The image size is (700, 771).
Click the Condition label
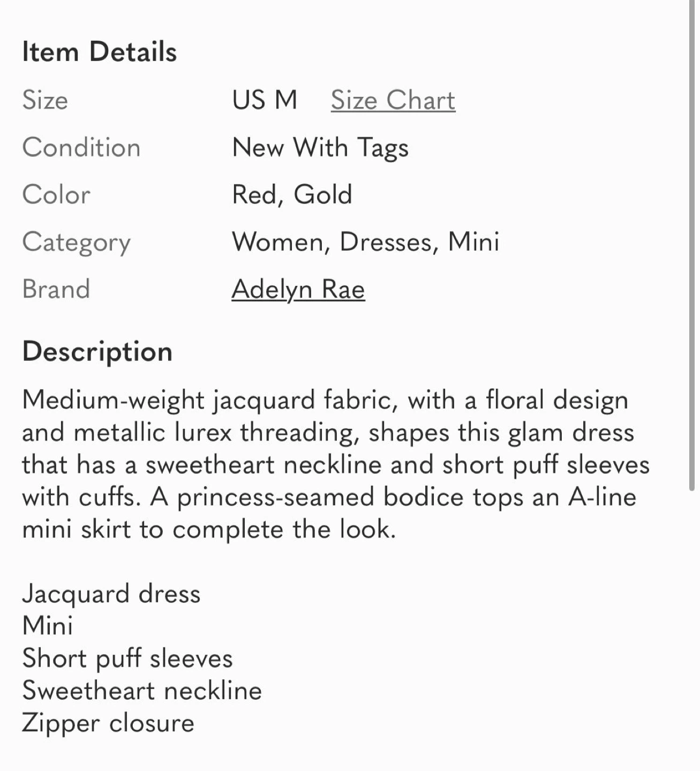point(81,148)
